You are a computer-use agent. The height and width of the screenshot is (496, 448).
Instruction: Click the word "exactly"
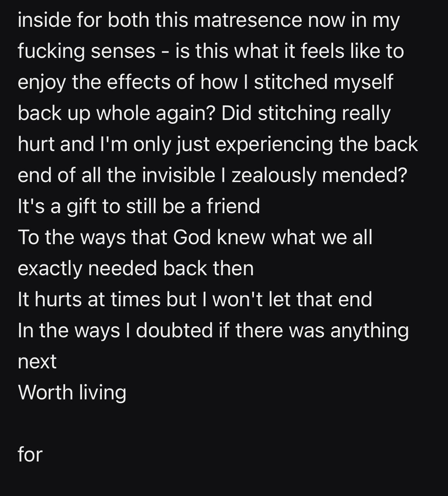(x=50, y=268)
